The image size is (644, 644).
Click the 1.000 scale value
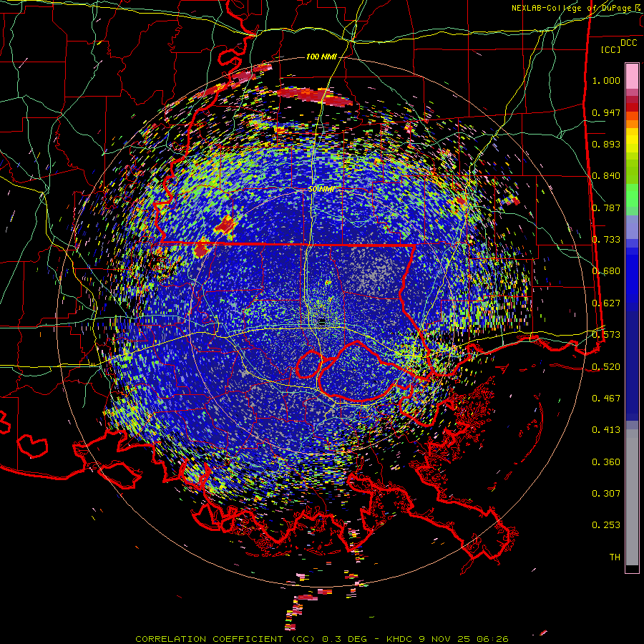pos(606,80)
